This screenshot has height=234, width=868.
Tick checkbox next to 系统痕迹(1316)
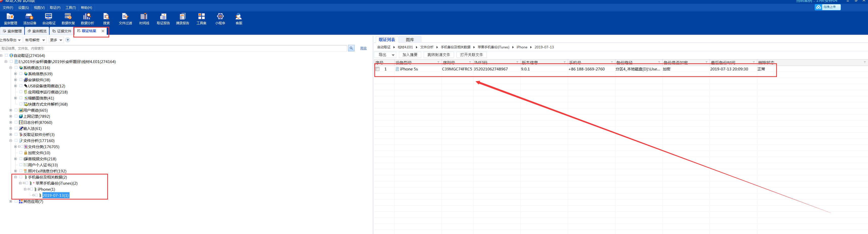[x=16, y=68]
